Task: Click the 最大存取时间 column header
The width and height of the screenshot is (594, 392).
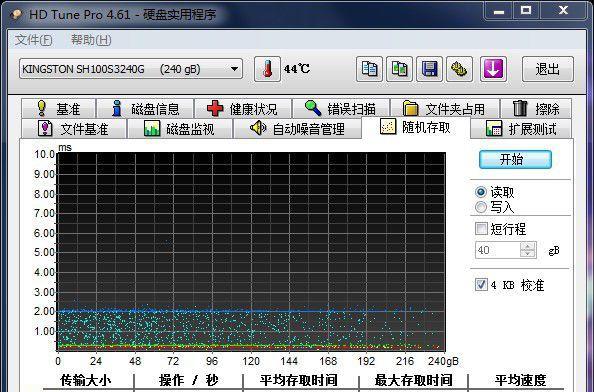Action: (413, 380)
